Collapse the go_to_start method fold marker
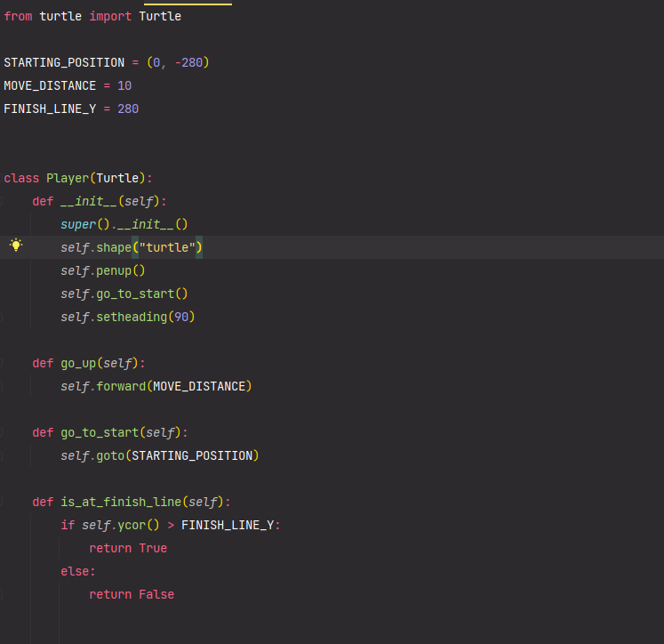Image resolution: width=664 pixels, height=644 pixels. [1, 432]
